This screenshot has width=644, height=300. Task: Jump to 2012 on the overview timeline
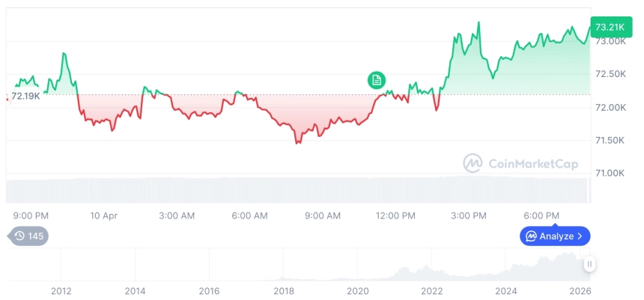[61, 291]
